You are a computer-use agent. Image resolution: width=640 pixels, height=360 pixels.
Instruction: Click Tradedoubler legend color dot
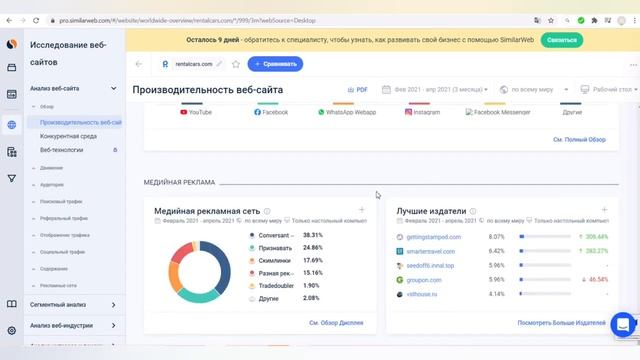(x=252, y=286)
